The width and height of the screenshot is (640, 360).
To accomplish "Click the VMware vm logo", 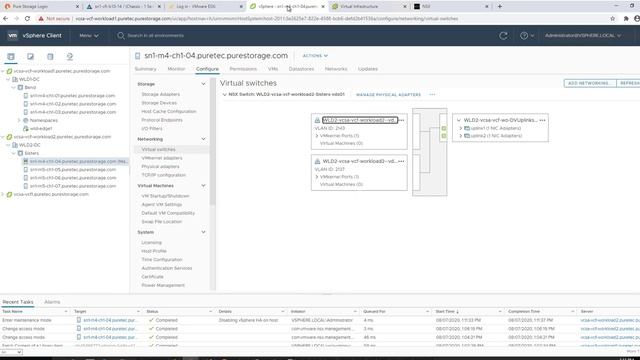I will click(x=13, y=36).
